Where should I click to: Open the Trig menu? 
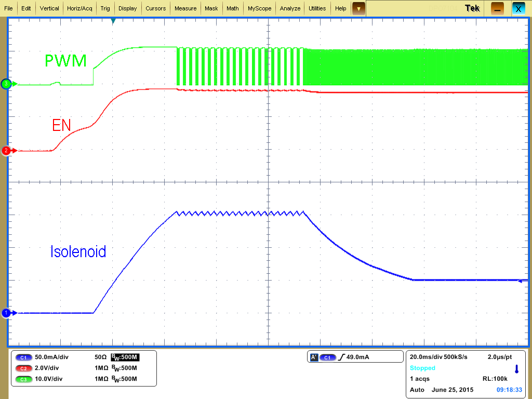pyautogui.click(x=105, y=8)
